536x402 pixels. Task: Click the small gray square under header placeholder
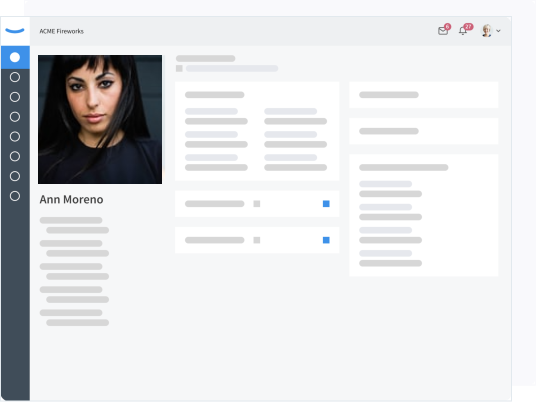coord(179,68)
